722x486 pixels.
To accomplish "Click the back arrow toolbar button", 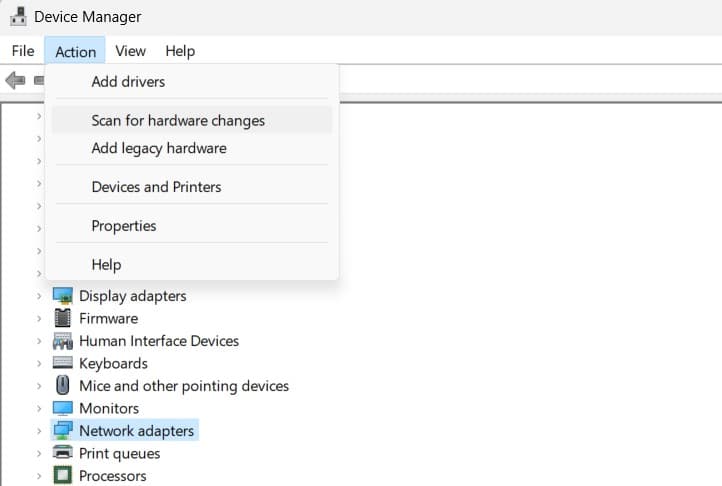I will pyautogui.click(x=15, y=80).
